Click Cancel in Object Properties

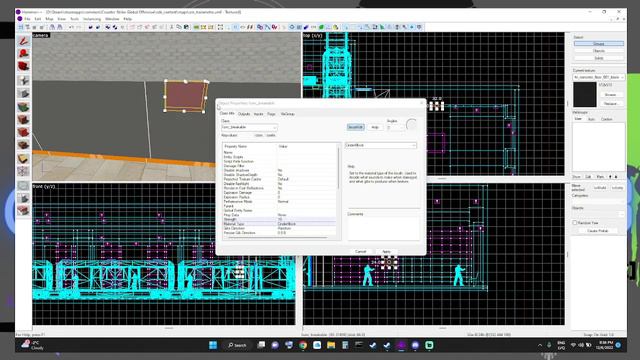pyautogui.click(x=360, y=251)
